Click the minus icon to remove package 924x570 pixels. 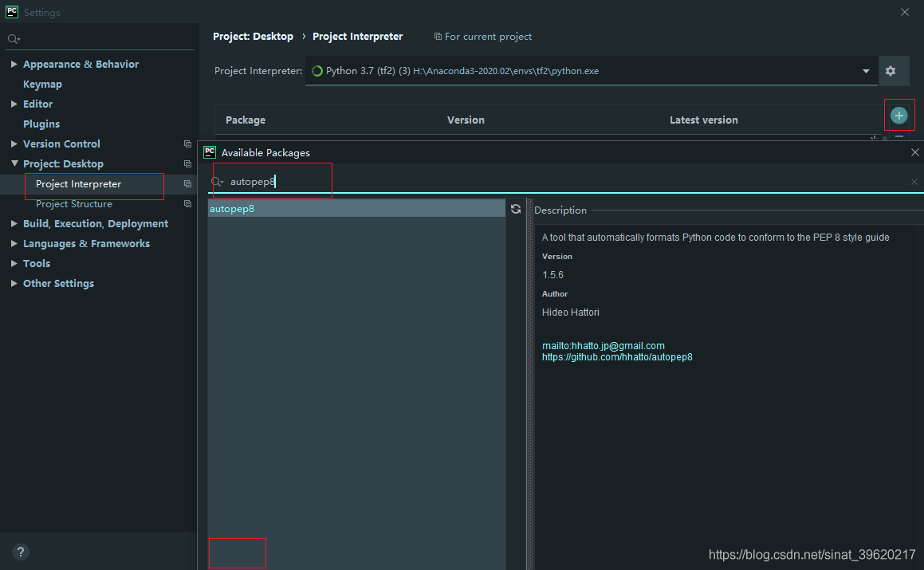(899, 137)
